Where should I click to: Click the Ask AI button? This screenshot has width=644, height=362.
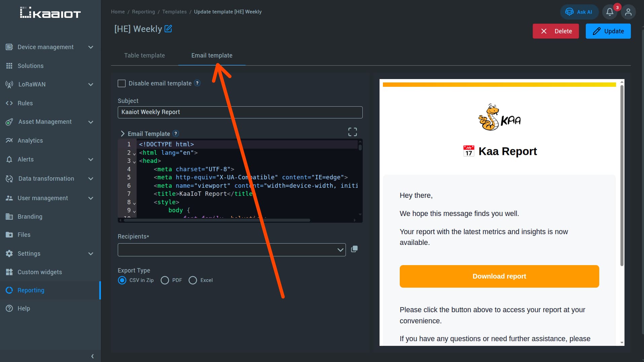(579, 12)
